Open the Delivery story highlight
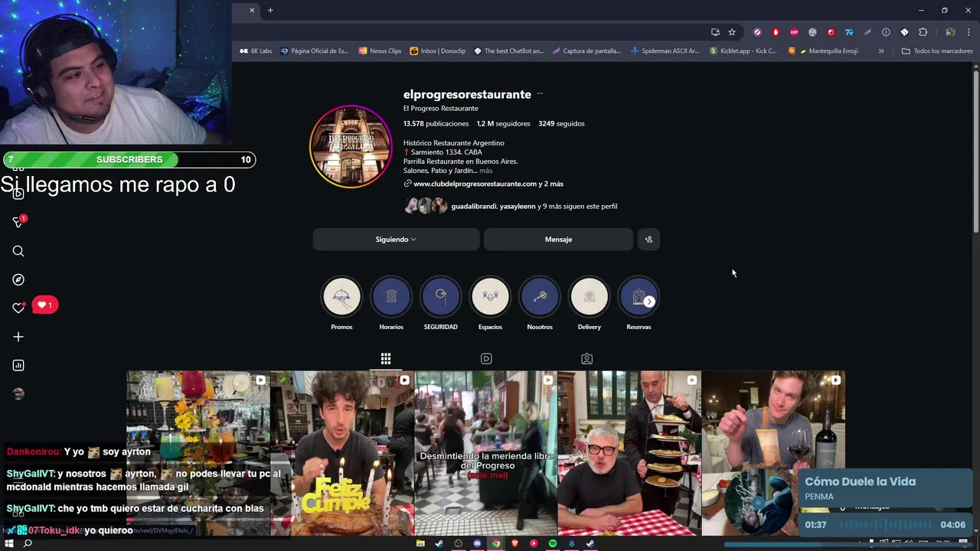The image size is (980, 551). tap(589, 297)
